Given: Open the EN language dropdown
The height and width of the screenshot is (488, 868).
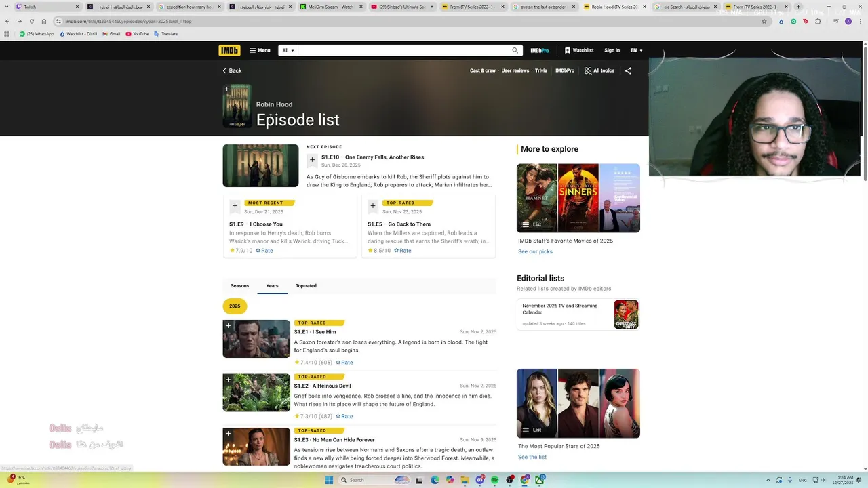Looking at the screenshot, I should coord(636,50).
